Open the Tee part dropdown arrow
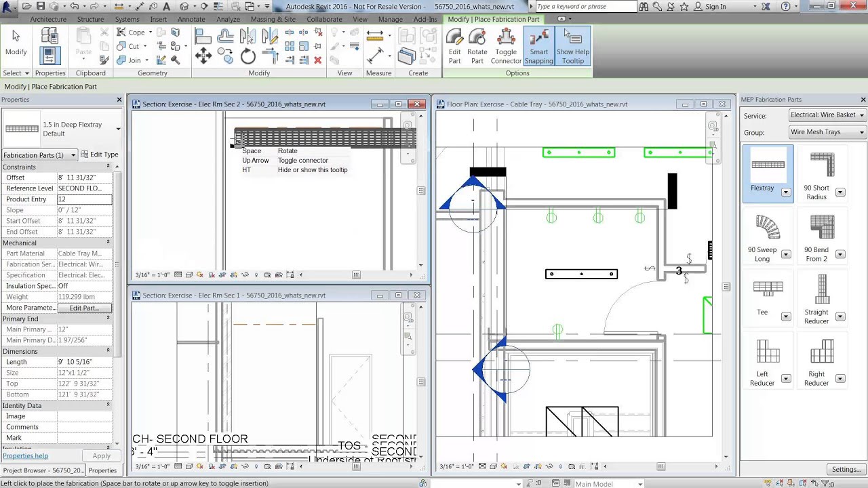The height and width of the screenshot is (488, 868). 786,317
